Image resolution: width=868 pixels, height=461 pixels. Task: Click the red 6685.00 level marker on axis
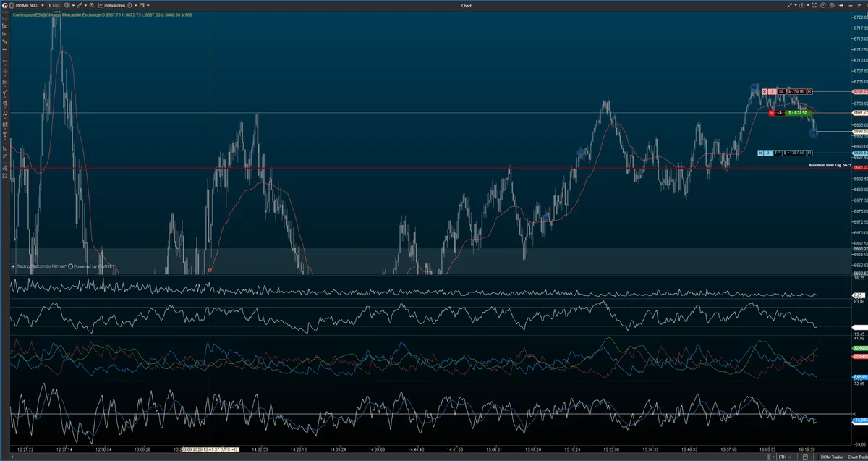coord(860,168)
